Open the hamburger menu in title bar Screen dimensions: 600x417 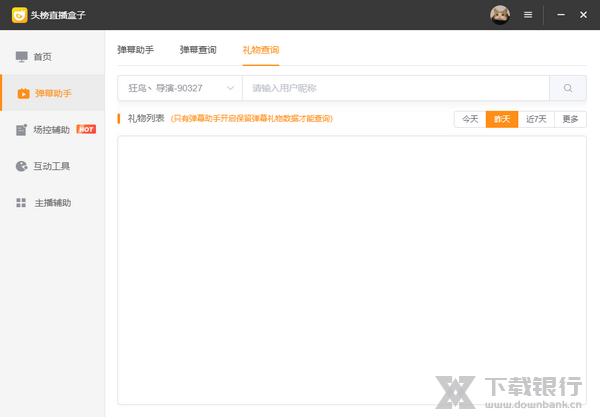click(x=528, y=15)
